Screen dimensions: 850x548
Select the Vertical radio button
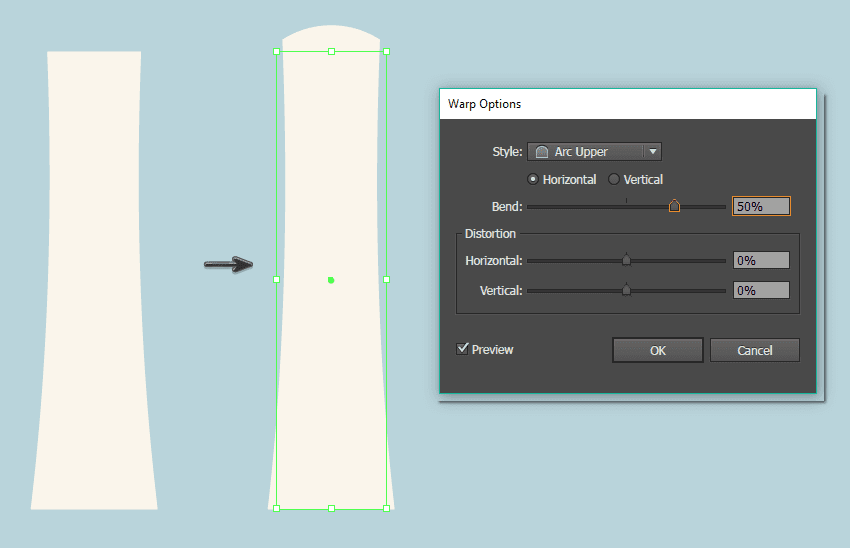tap(614, 179)
